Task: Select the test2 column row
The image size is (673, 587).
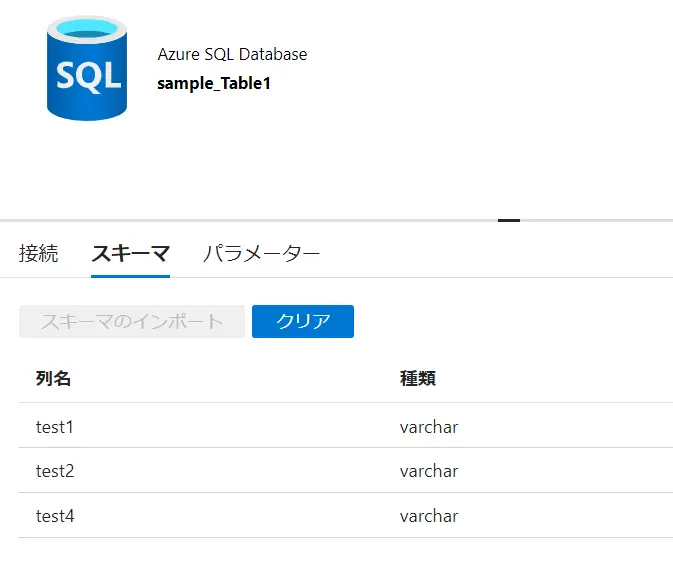Action: click(346, 470)
